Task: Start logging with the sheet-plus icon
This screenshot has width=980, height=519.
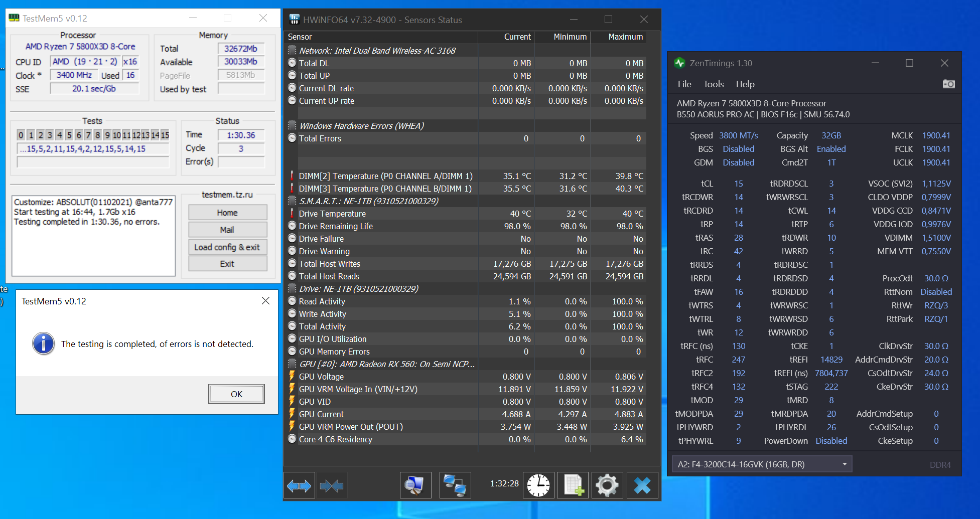Action: pos(573,485)
